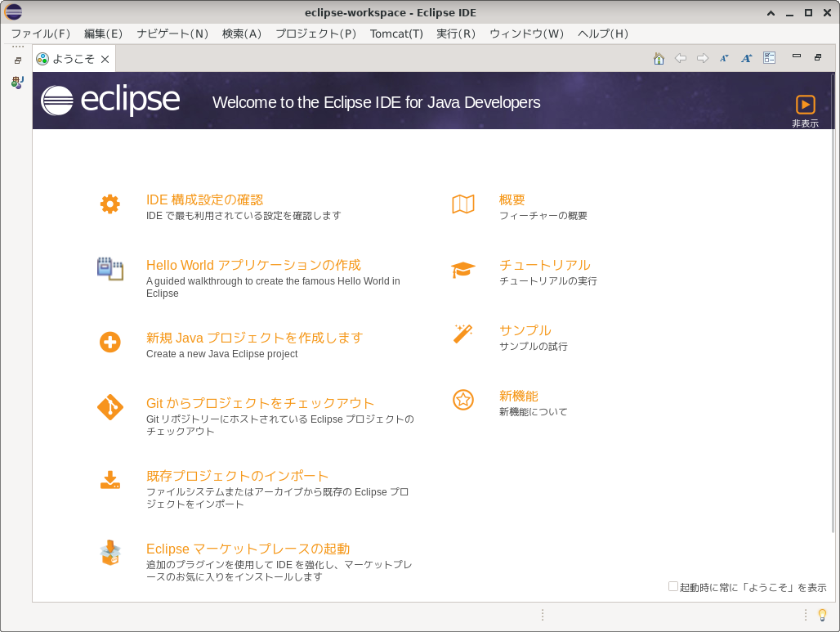Open the ナビゲート(N) menu
Screen dimensions: 840x632
coord(172,34)
